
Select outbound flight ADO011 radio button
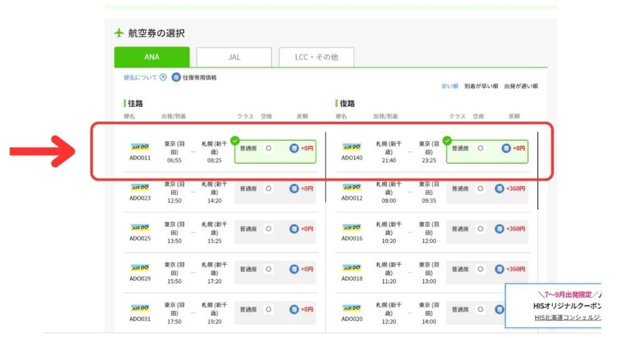(268, 148)
